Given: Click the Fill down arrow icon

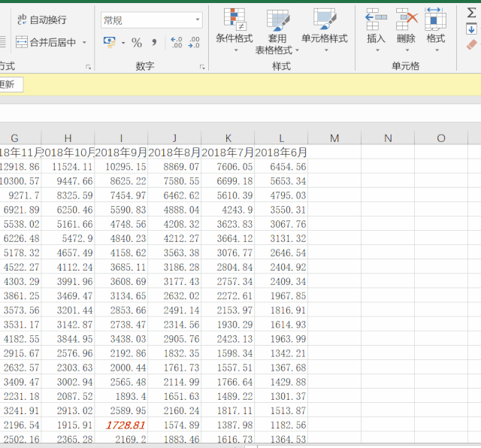Looking at the screenshot, I should pyautogui.click(x=471, y=29).
